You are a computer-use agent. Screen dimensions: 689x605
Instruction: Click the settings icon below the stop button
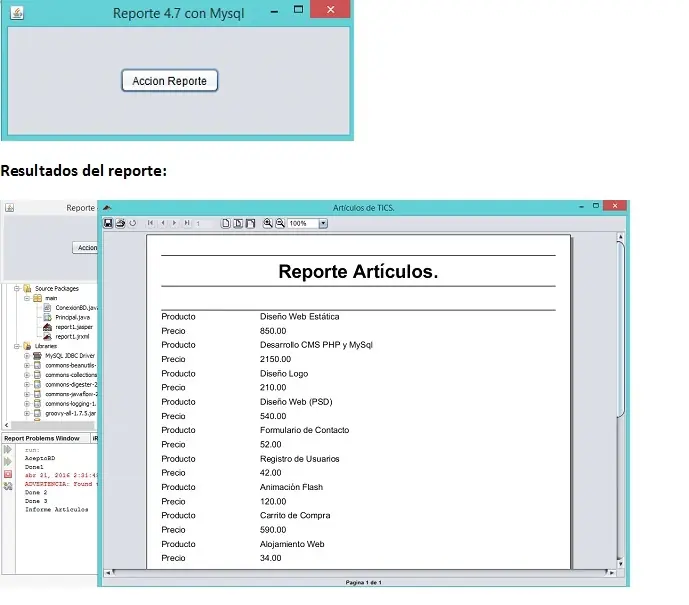[x=8, y=486]
